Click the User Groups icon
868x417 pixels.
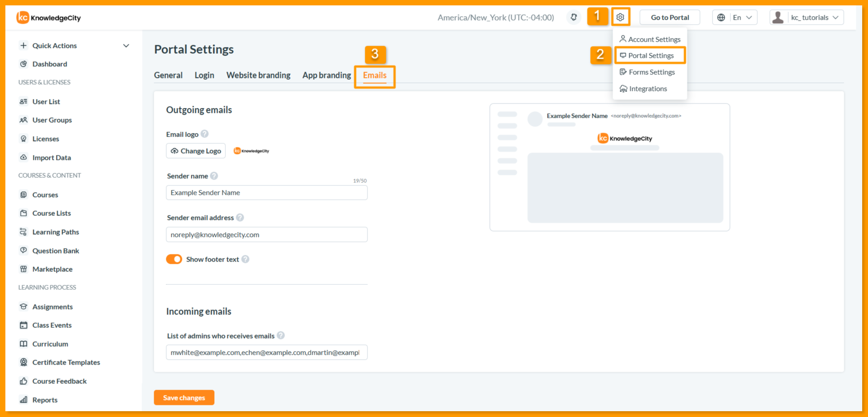(x=24, y=120)
